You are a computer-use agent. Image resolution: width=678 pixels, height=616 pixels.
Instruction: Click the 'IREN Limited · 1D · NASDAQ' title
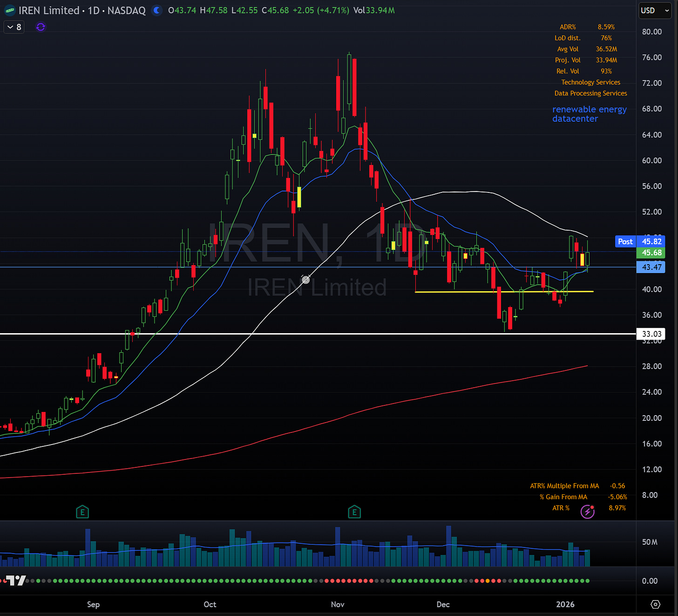pos(82,10)
